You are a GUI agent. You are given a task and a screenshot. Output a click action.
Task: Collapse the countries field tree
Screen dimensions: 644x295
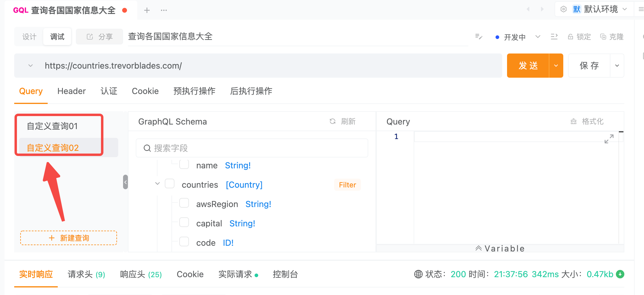[157, 183]
